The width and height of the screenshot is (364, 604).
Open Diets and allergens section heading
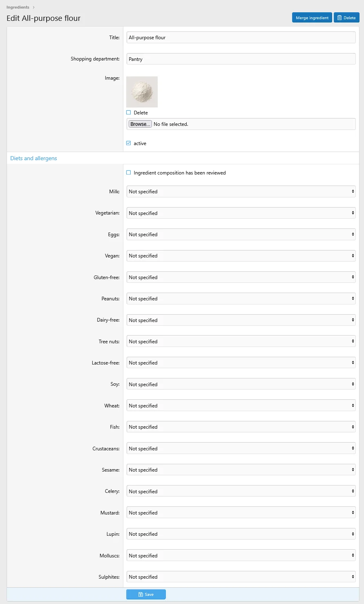click(33, 158)
